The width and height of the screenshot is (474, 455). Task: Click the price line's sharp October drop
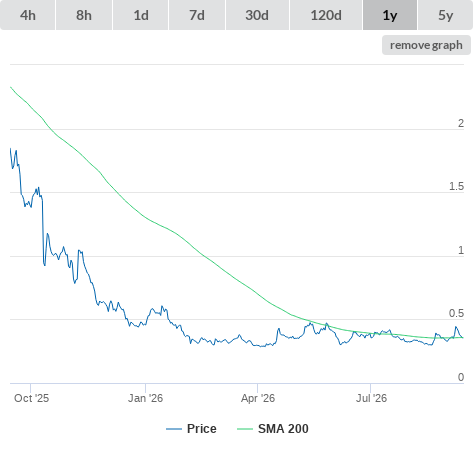pos(43,232)
